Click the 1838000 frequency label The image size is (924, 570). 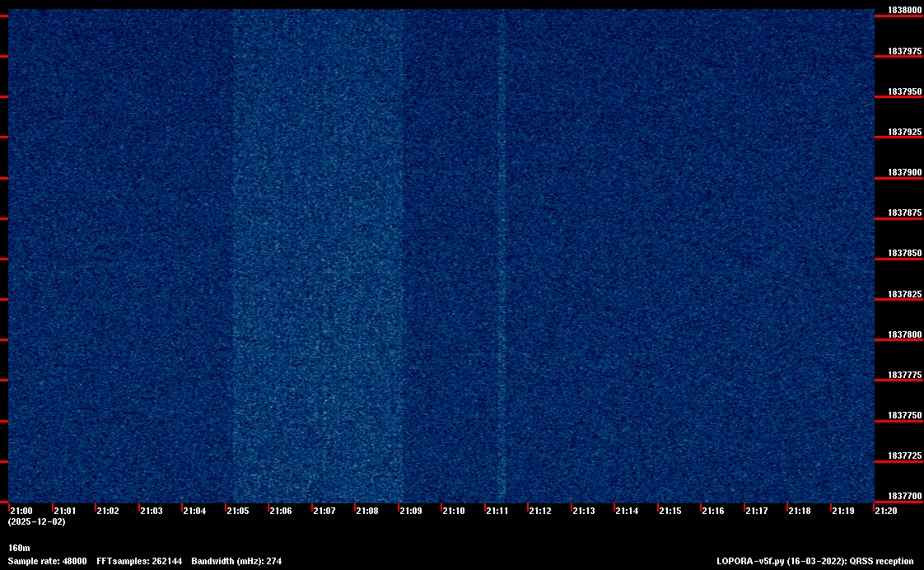point(904,10)
